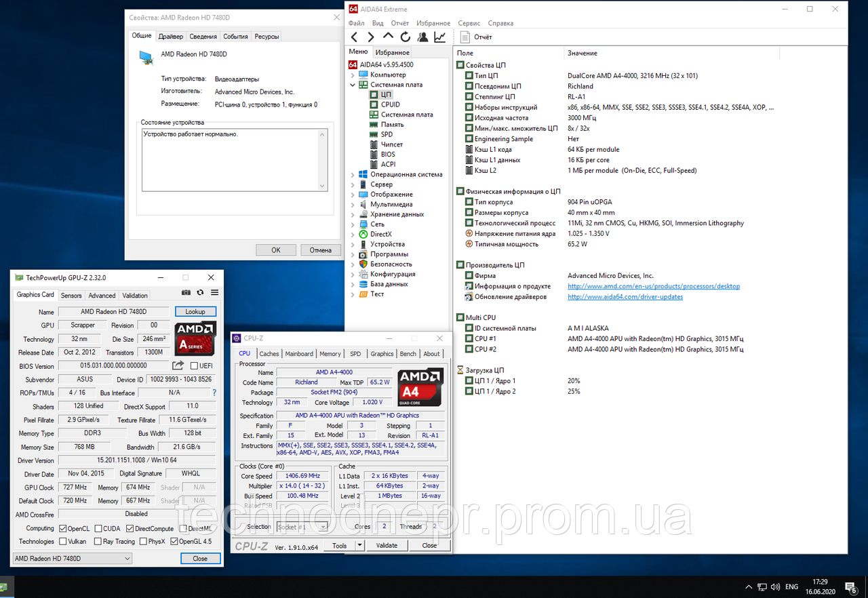868x598 pixels.
Task: Click volume tray icon in taskbar
Action: 776,586
